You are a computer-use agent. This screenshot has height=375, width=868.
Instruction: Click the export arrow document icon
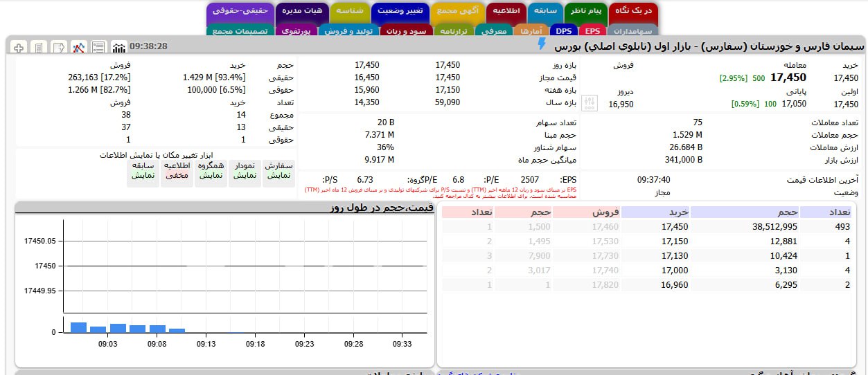(x=60, y=47)
